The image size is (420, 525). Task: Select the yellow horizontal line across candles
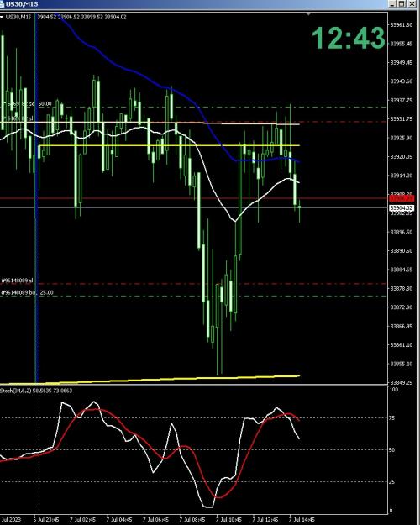tap(167, 145)
